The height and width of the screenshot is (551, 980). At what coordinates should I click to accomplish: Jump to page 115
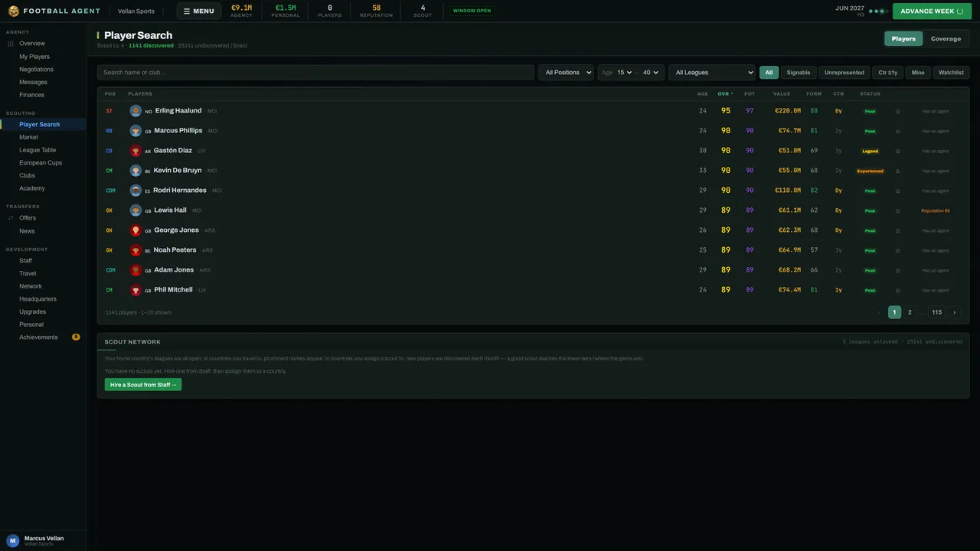(936, 312)
